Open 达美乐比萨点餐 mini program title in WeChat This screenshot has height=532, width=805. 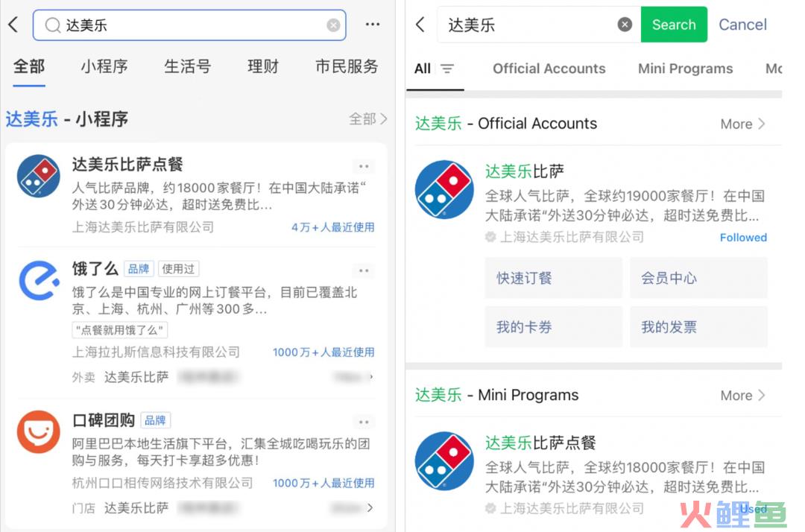pos(540,443)
